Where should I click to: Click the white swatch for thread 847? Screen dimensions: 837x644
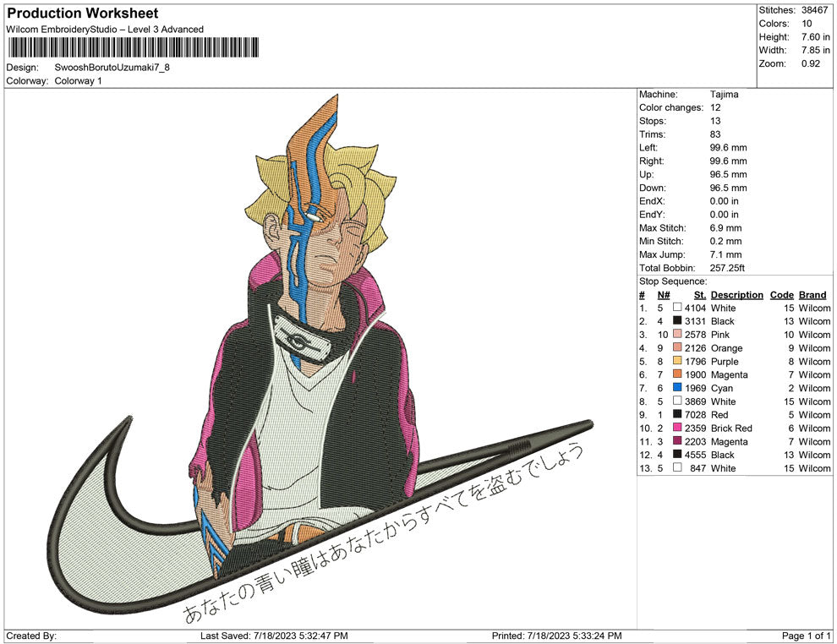[x=677, y=467]
